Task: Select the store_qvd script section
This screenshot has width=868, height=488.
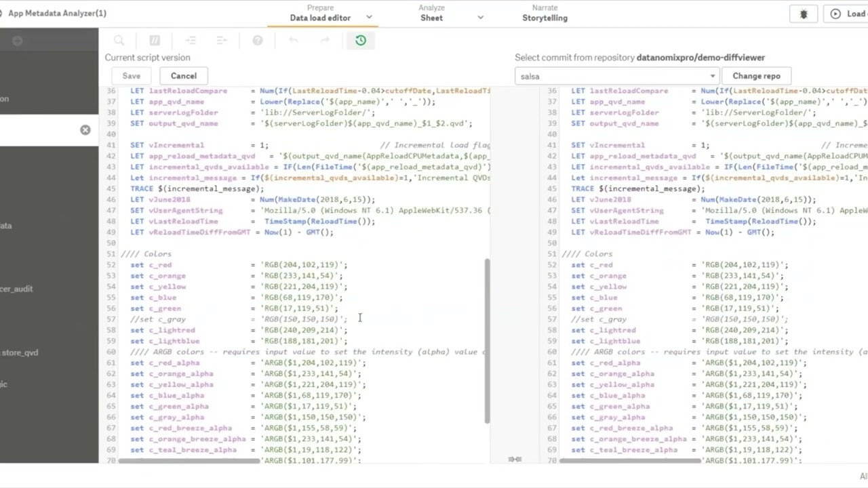Action: coord(19,352)
